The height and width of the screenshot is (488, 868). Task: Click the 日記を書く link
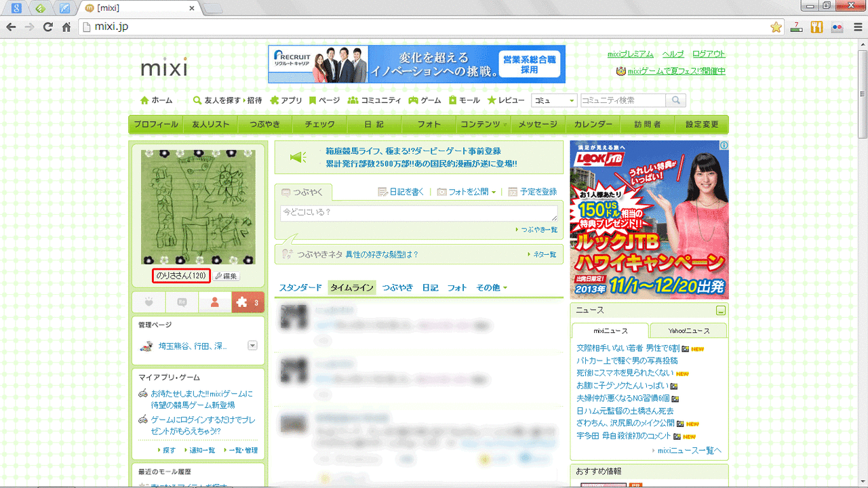(401, 192)
